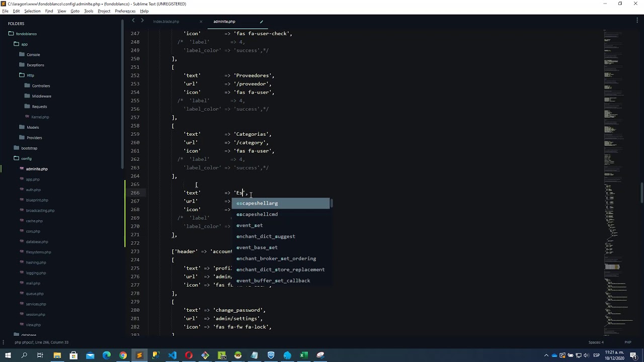
Task: Click the fondoblanco root folder icon
Action: pyautogui.click(x=11, y=34)
